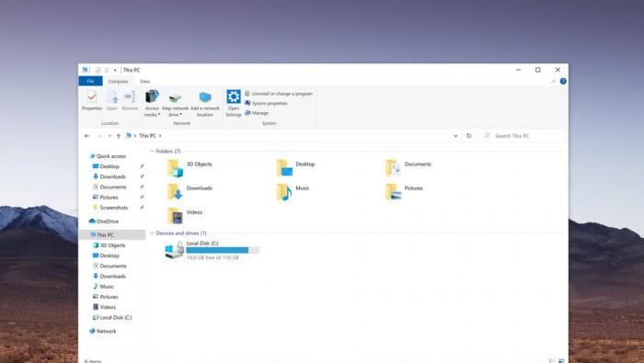Click Manage in the System group
The image size is (644, 363).
(257, 113)
